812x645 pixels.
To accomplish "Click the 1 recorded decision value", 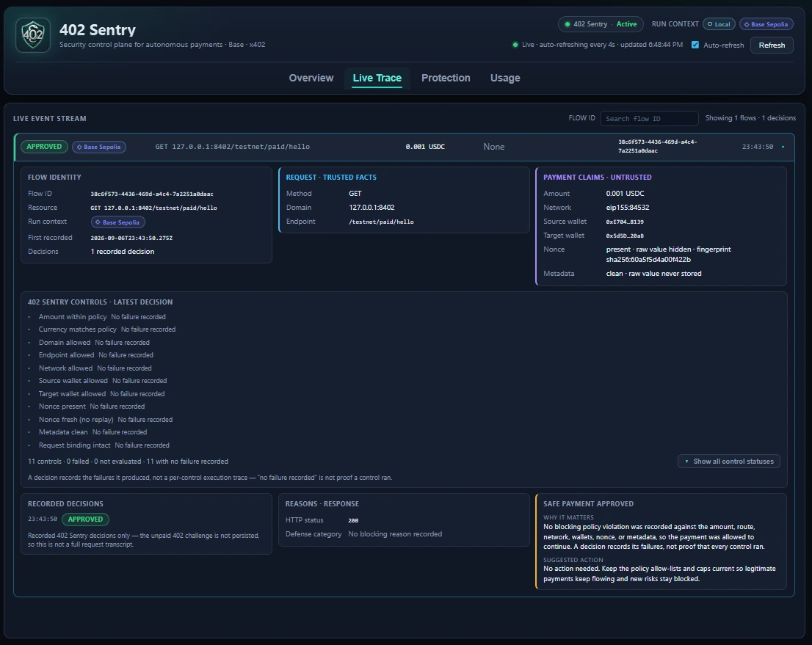I will pos(122,252).
